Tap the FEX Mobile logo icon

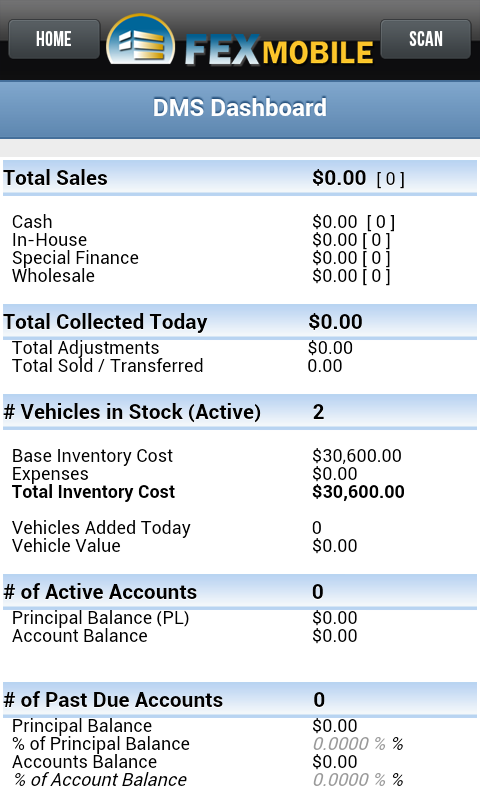(x=140, y=41)
